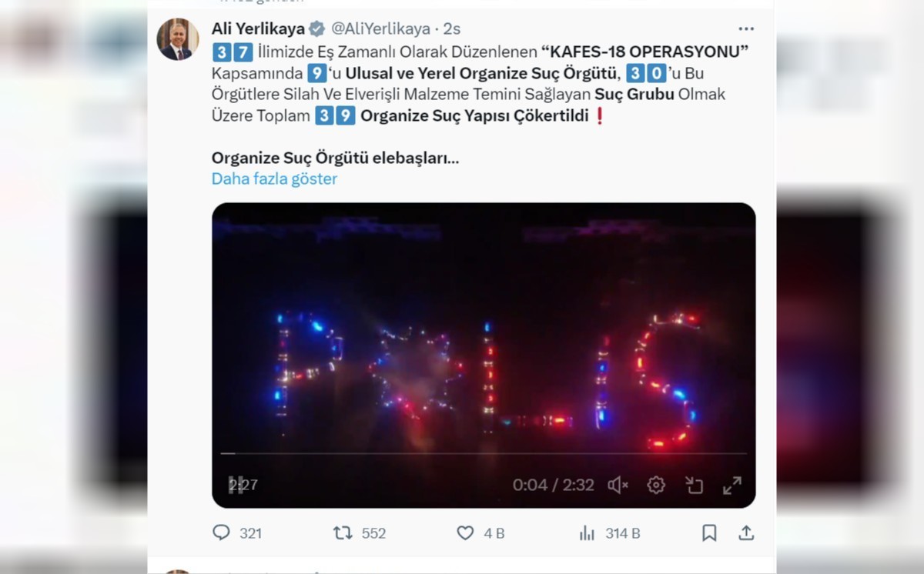Open the video settings gear

pos(656,485)
